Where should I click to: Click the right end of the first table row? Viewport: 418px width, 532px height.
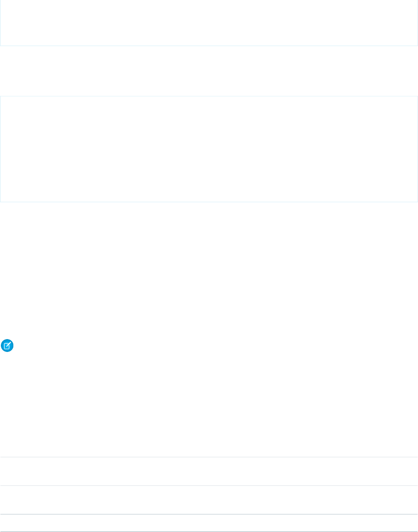[x=403, y=471]
